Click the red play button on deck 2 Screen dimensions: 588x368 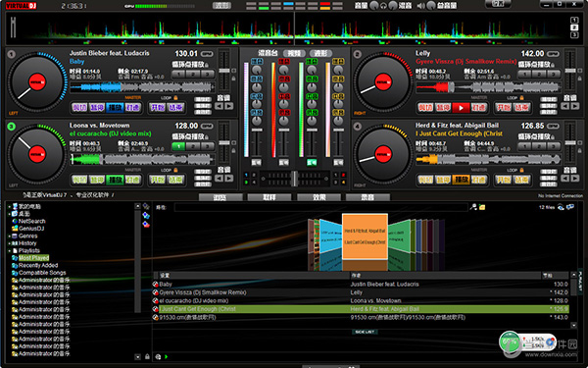[x=461, y=108]
